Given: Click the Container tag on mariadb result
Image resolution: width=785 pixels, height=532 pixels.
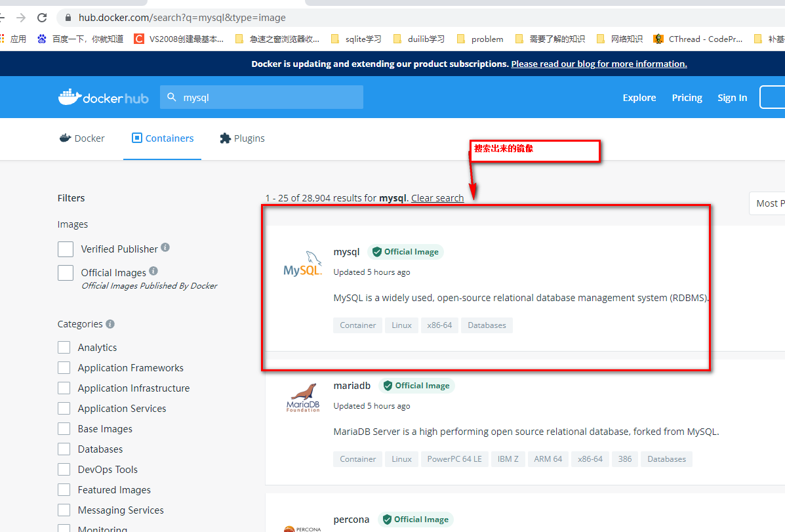Looking at the screenshot, I should pyautogui.click(x=358, y=459).
